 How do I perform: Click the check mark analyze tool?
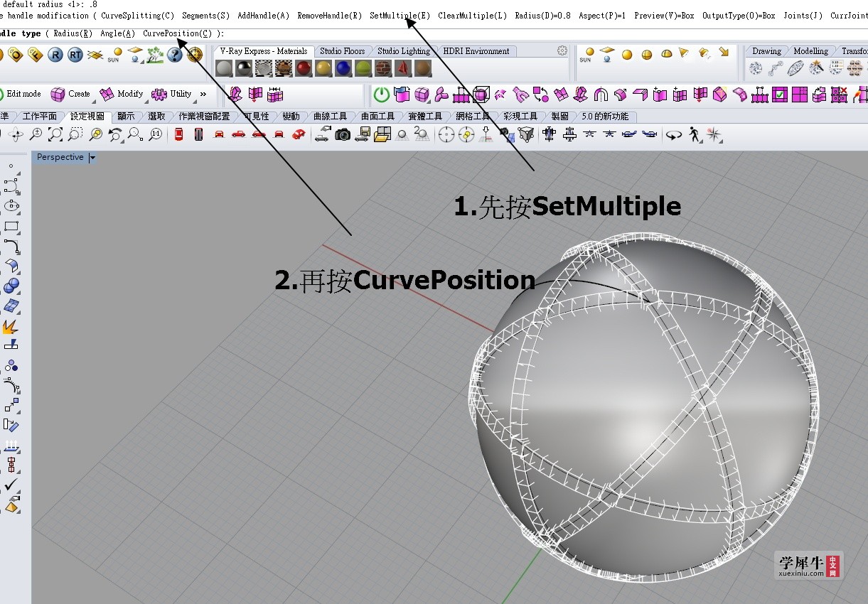(x=11, y=485)
